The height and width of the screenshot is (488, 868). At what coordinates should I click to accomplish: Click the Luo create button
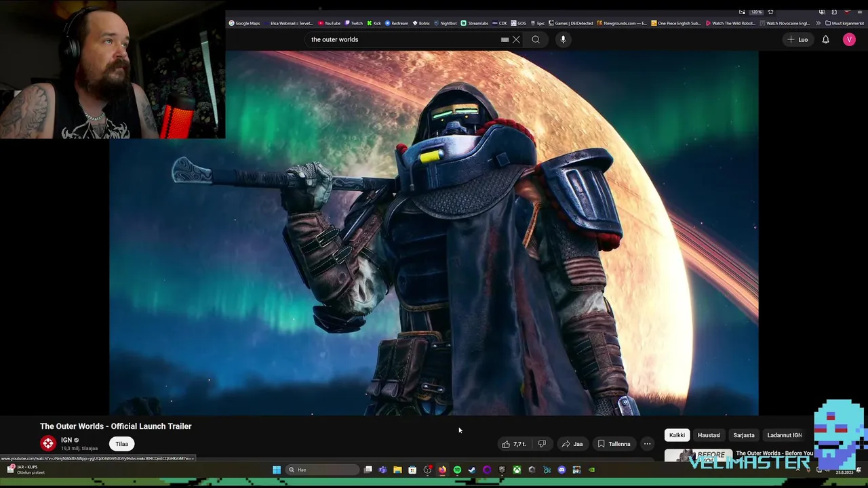797,39
